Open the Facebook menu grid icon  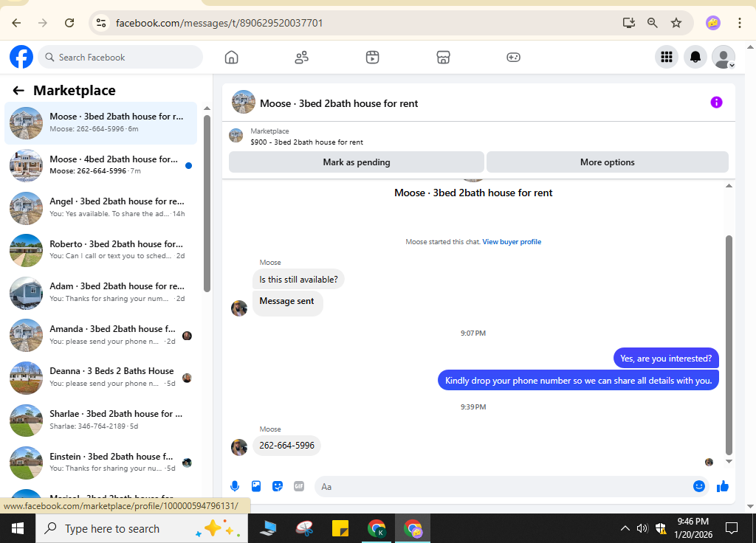[x=667, y=58]
